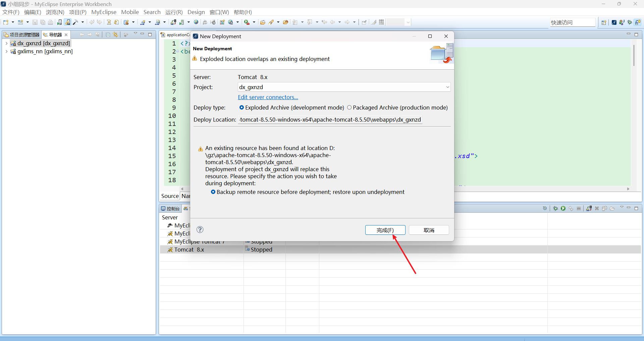Screen dimensions: 644x341
Task: Select Exploded Archive development mode option
Action: [292, 108]
